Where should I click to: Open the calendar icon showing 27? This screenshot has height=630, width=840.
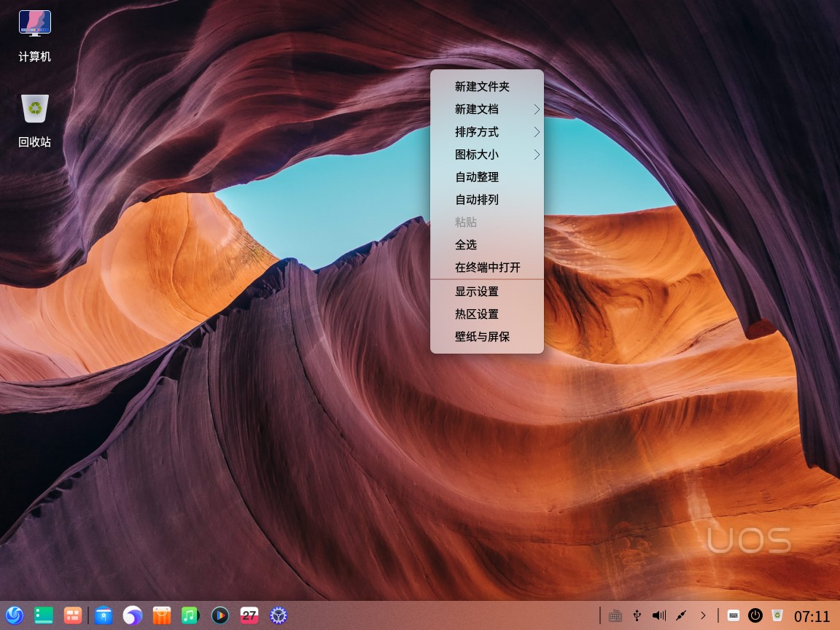pos(249,615)
